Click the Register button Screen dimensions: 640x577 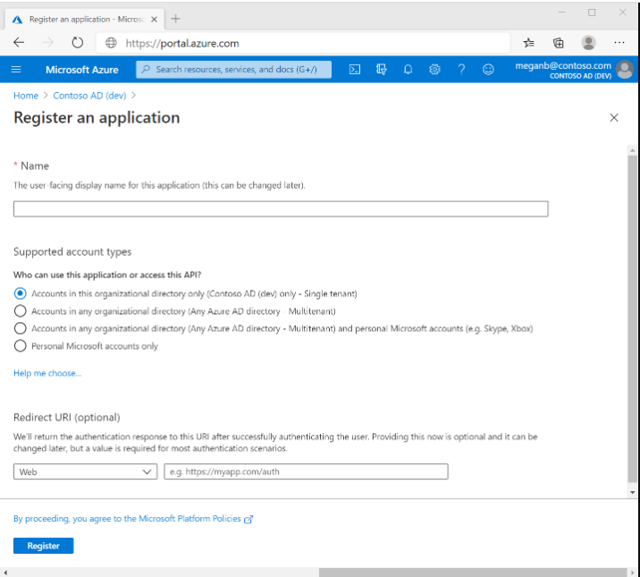click(x=43, y=546)
